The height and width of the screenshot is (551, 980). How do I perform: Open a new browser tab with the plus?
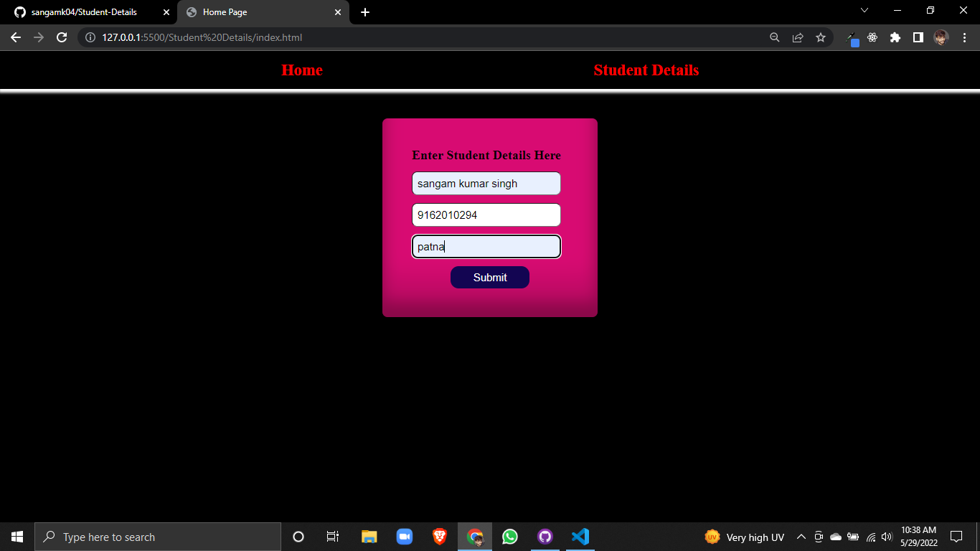365,12
